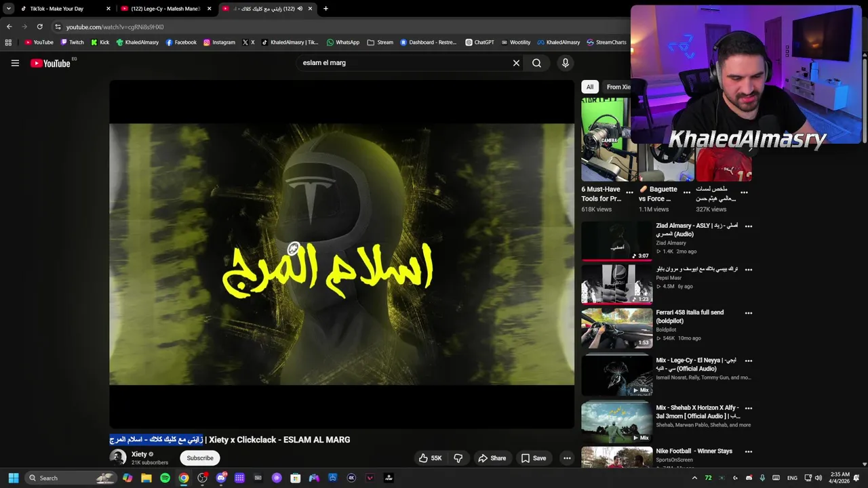Open more actions below the video

(x=567, y=458)
